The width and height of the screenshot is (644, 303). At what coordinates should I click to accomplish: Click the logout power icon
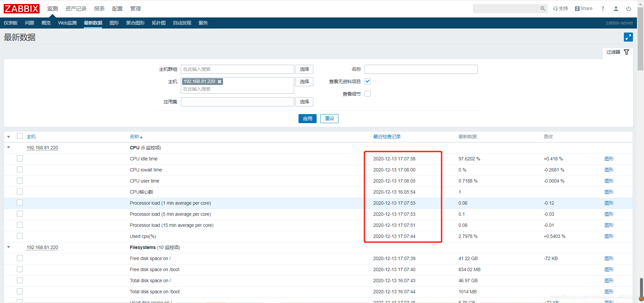pyautogui.click(x=629, y=9)
